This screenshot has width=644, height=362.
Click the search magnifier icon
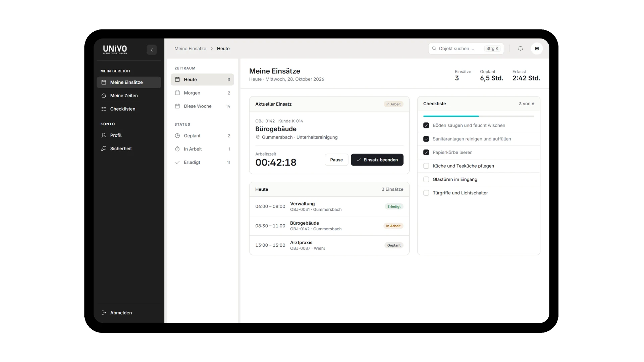click(x=434, y=49)
